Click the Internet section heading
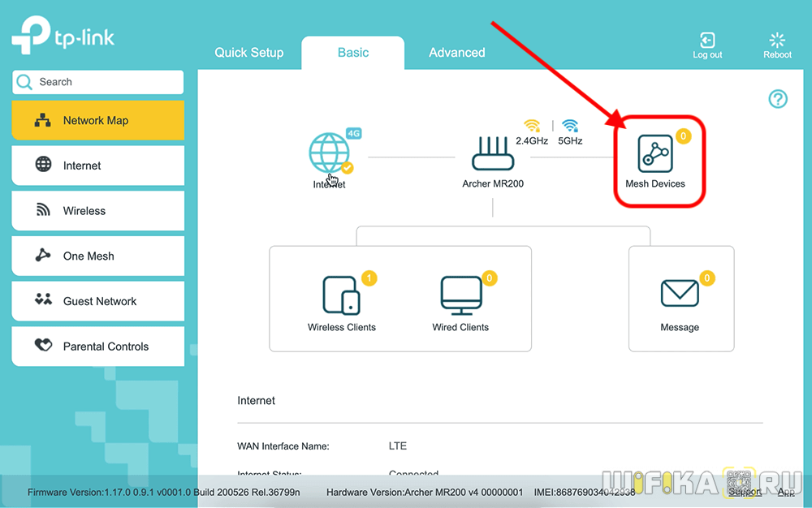 point(256,400)
